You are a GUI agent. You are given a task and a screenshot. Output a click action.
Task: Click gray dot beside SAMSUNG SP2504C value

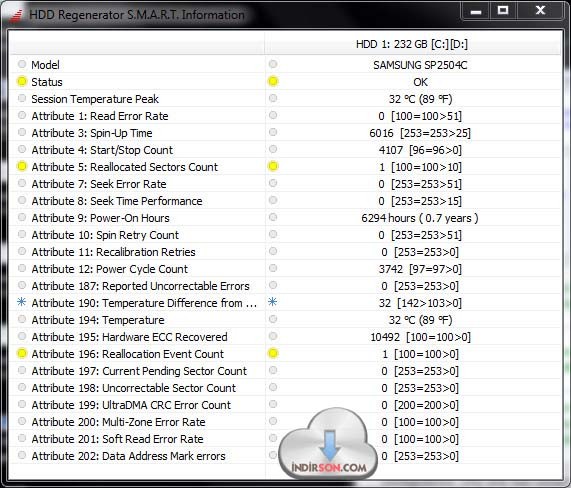pyautogui.click(x=273, y=64)
